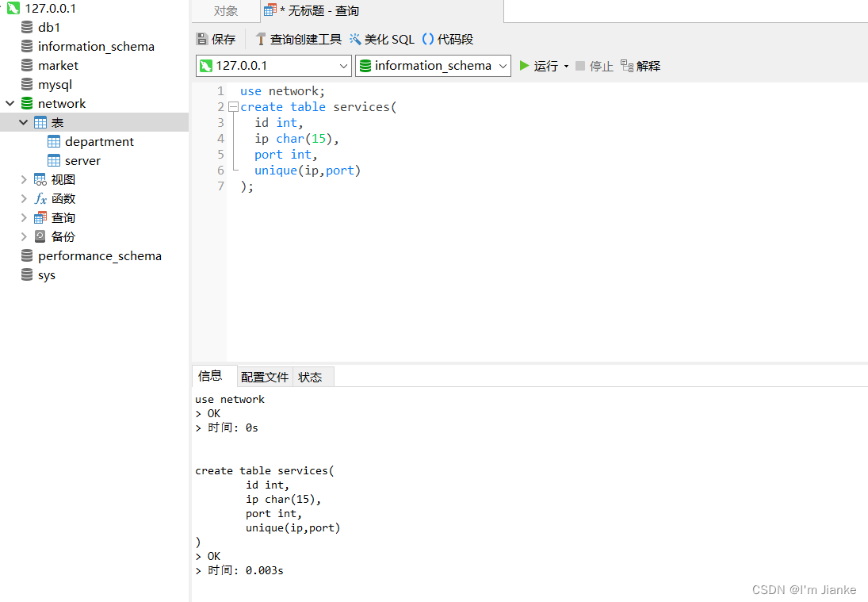Open the query builder tool (查询创建工具)

(298, 39)
